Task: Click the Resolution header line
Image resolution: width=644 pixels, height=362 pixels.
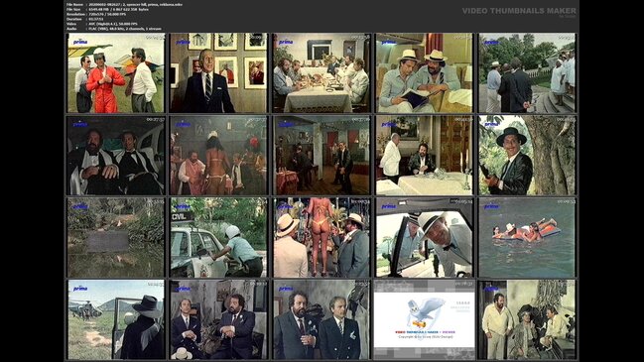Action: (97, 14)
